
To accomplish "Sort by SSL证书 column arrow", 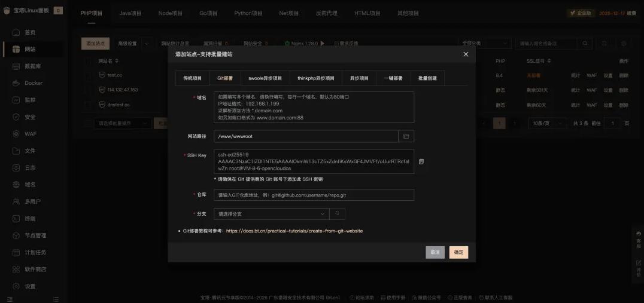I will 548,61.
